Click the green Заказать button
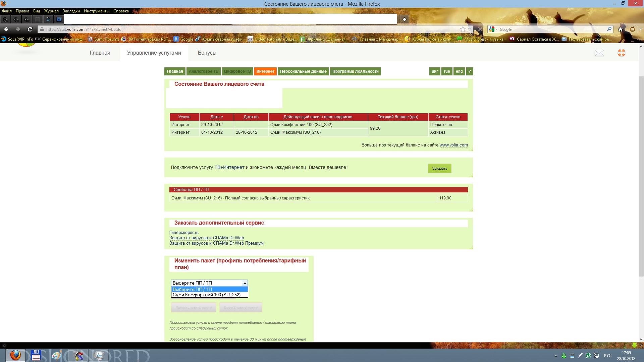Screen dimensions: 644x362 click(x=439, y=168)
